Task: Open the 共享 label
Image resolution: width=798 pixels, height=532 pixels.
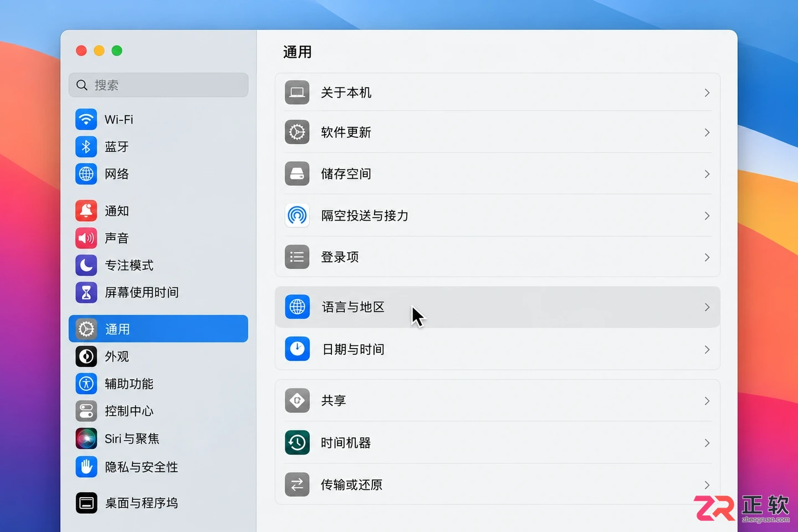Action: [334, 401]
